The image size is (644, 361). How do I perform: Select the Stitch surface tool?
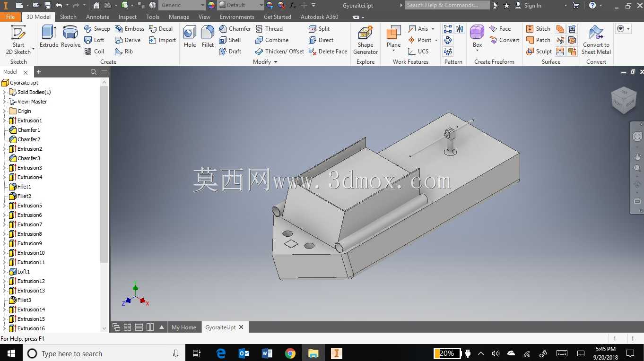538,29
